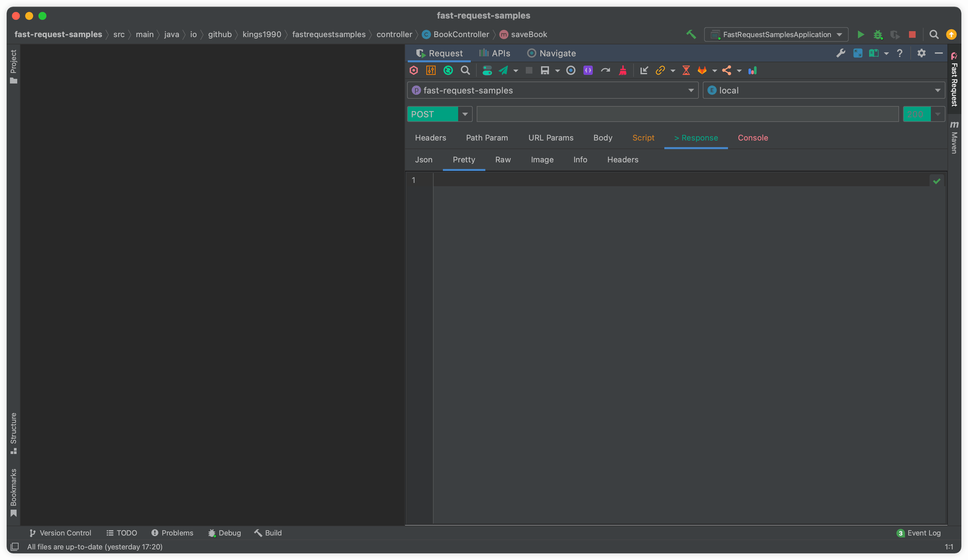Expand the local environment selector
Image resolution: width=968 pixels, height=560 pixels.
click(938, 90)
